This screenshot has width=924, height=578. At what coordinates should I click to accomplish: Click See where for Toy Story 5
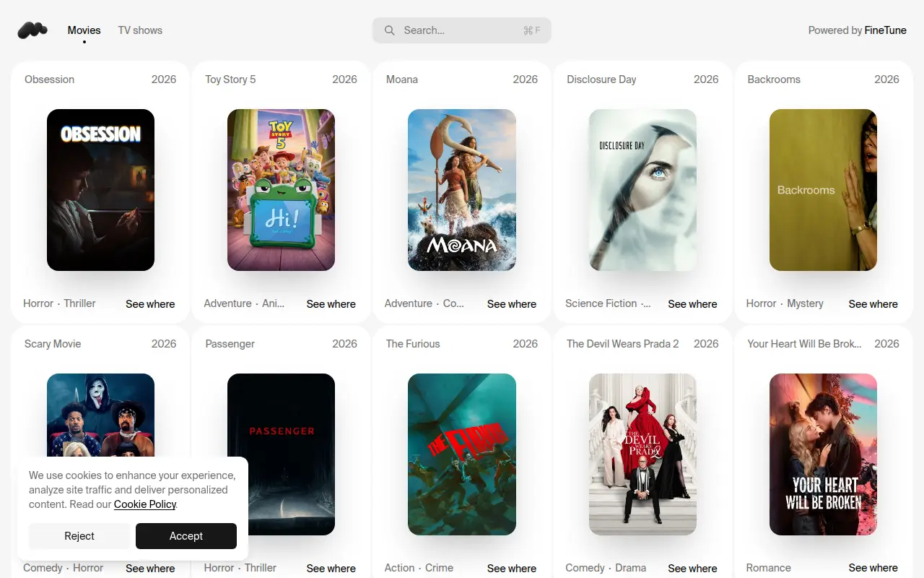(x=331, y=304)
